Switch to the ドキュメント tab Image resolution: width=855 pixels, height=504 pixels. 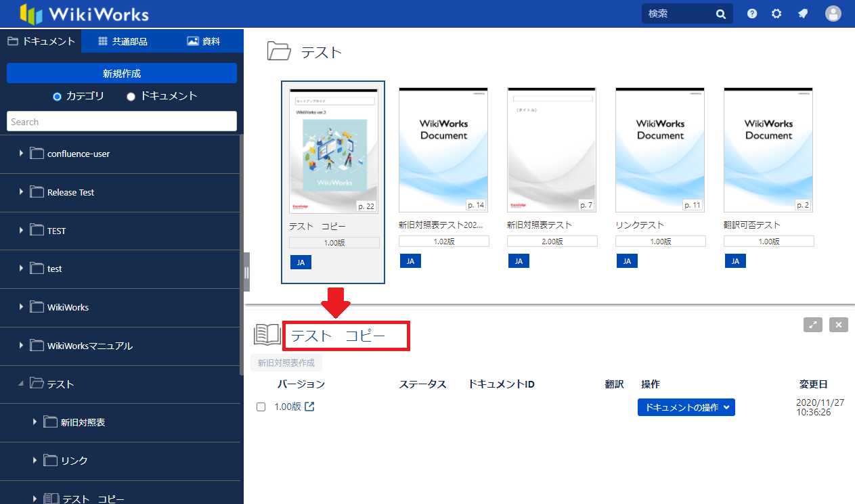(41, 41)
